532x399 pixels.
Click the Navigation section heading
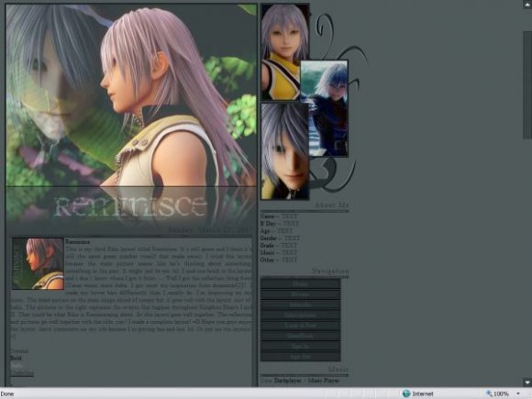(330, 271)
